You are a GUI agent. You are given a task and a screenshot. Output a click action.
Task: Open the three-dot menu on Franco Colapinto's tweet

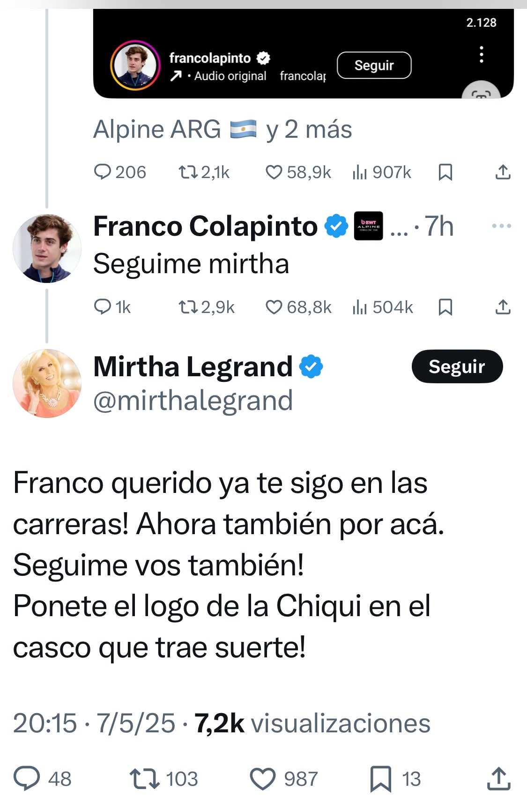coord(502,226)
